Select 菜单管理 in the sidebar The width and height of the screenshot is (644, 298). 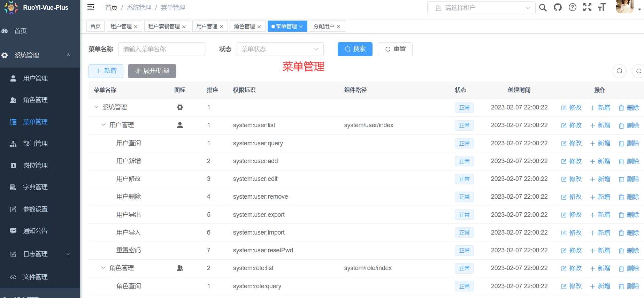coord(40,122)
